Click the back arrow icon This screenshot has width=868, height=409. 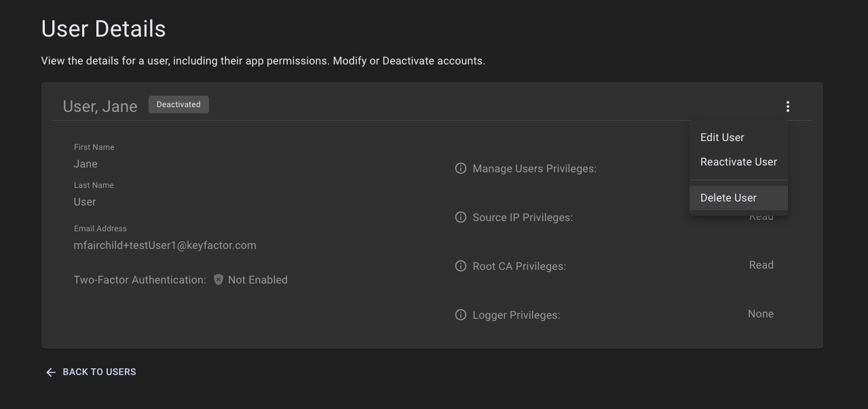point(50,372)
